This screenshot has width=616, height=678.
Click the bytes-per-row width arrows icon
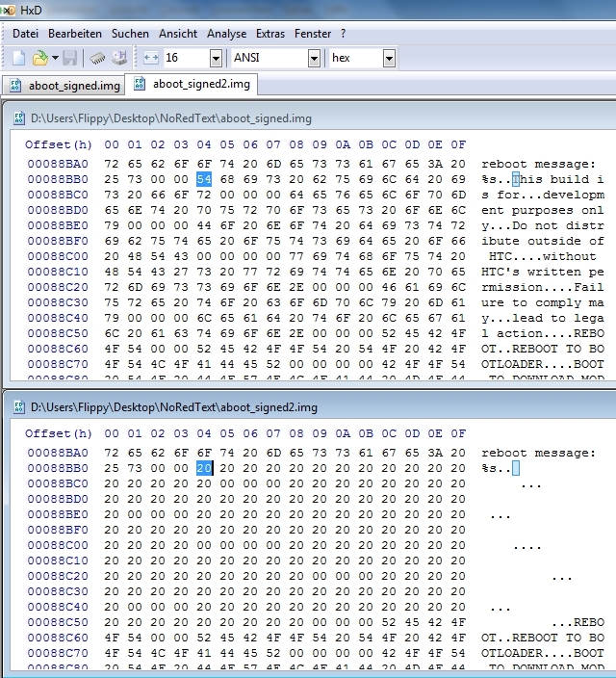(150, 58)
